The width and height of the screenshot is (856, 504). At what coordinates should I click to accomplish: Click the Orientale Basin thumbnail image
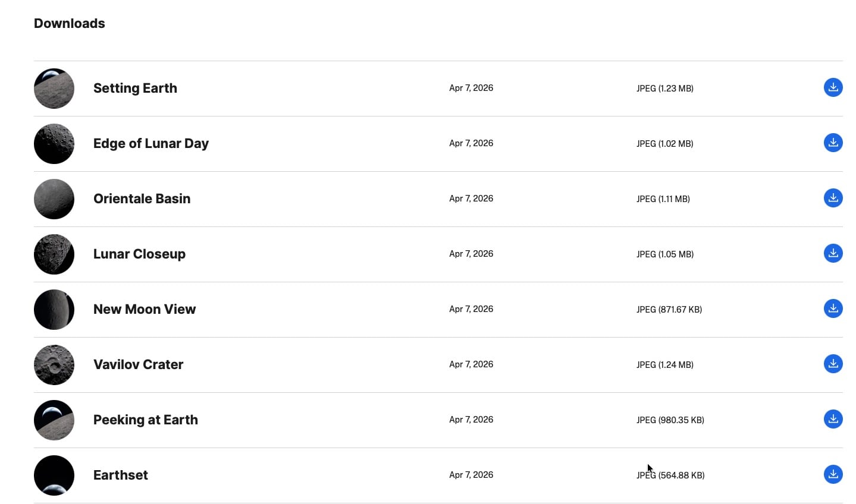[x=54, y=199]
